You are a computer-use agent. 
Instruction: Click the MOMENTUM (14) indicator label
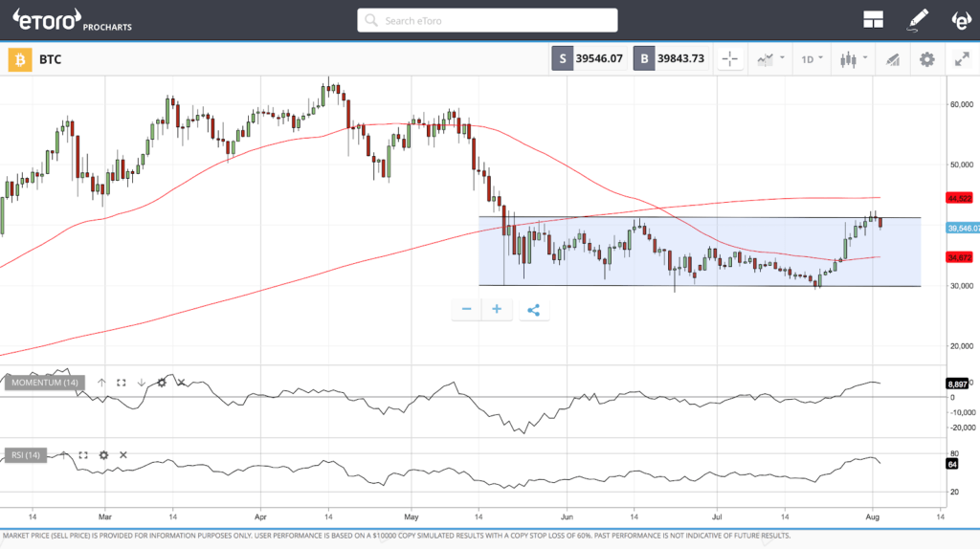(x=44, y=383)
